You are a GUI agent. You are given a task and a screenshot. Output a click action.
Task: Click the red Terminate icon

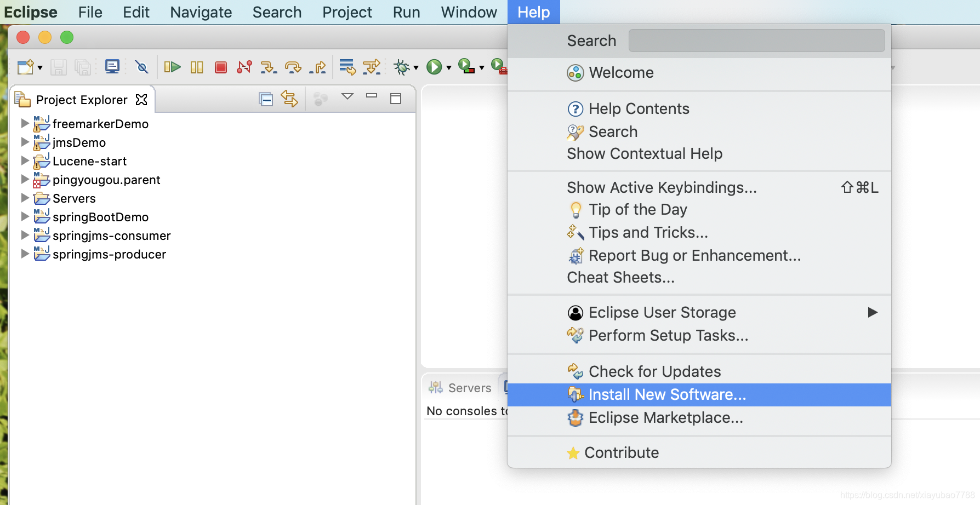point(221,67)
